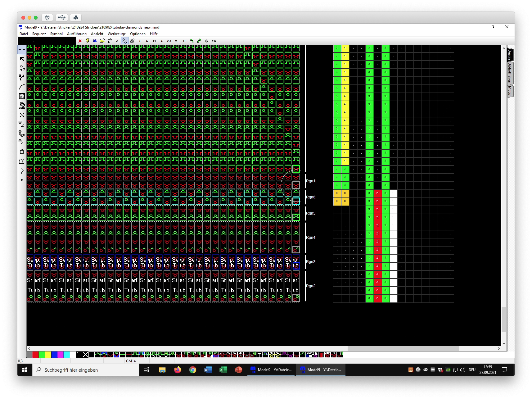The width and height of the screenshot is (532, 399).
Task: Click the Excel icon in the taskbar
Action: coord(223,370)
